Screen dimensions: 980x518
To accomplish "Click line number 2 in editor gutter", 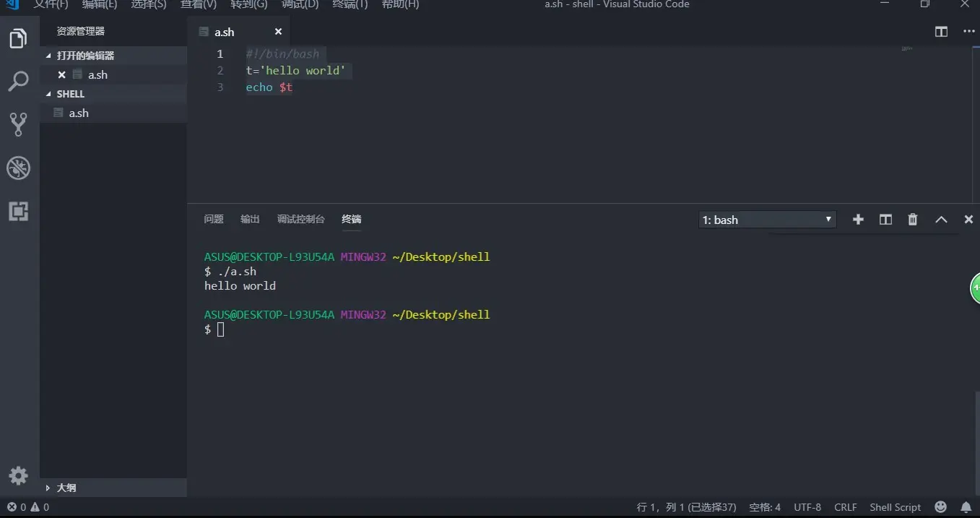I will [220, 70].
